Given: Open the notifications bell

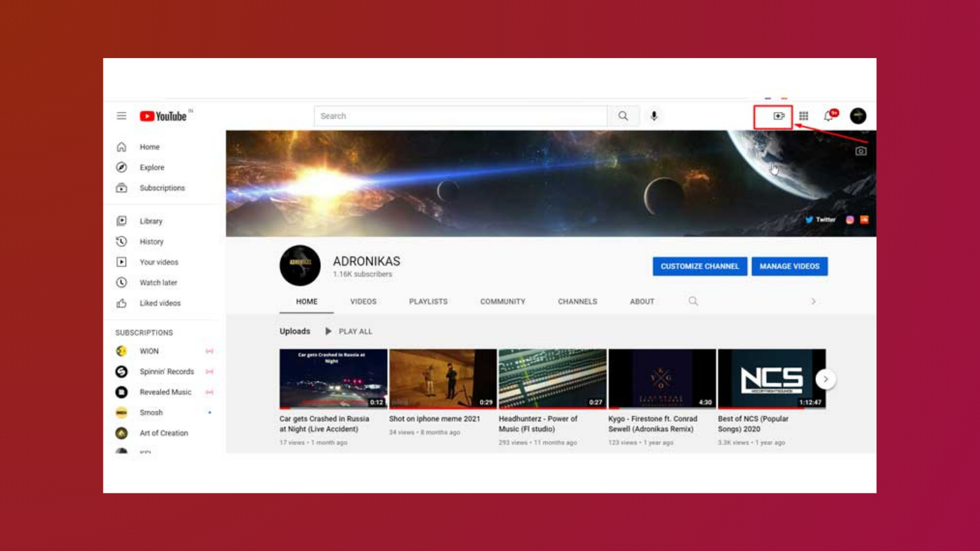Looking at the screenshot, I should tap(829, 116).
